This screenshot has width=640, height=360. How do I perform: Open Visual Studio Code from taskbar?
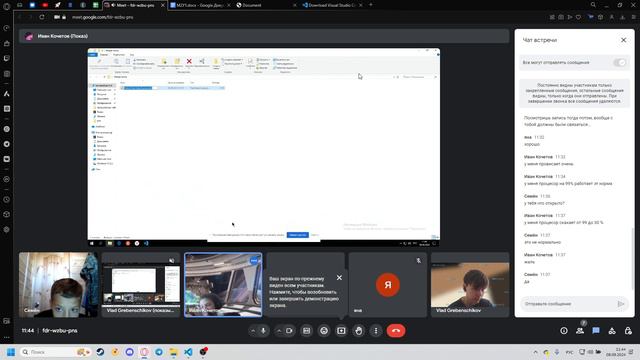pyautogui.click(x=188, y=352)
